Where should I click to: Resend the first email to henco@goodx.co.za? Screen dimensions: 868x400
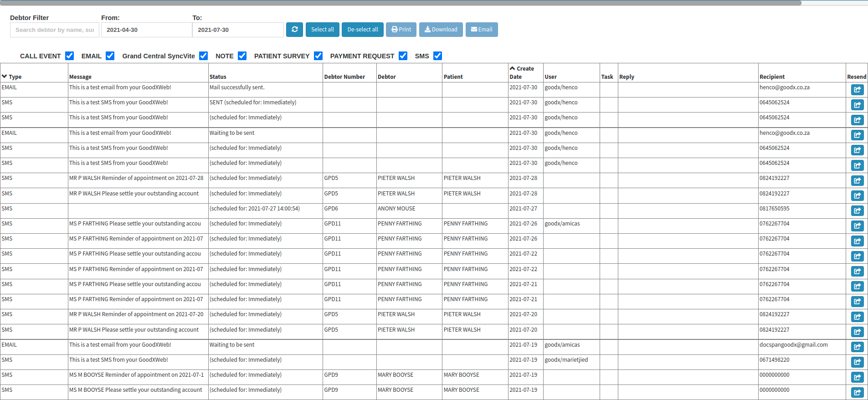click(x=857, y=90)
